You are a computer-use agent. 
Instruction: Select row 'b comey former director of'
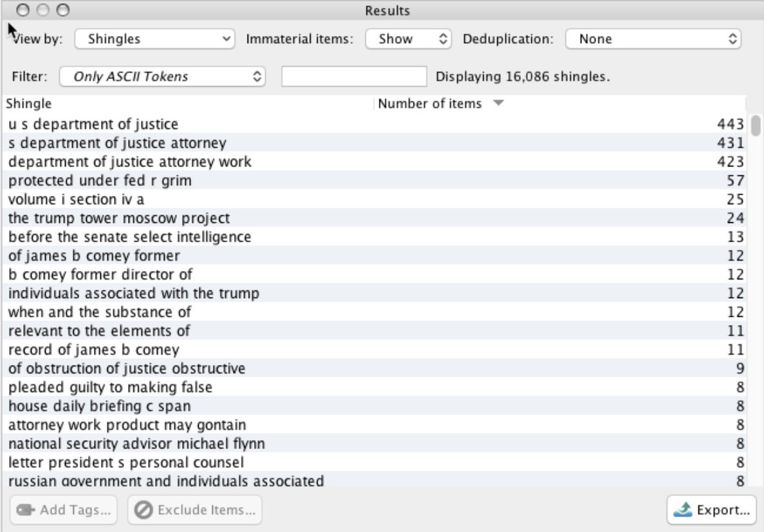click(374, 274)
